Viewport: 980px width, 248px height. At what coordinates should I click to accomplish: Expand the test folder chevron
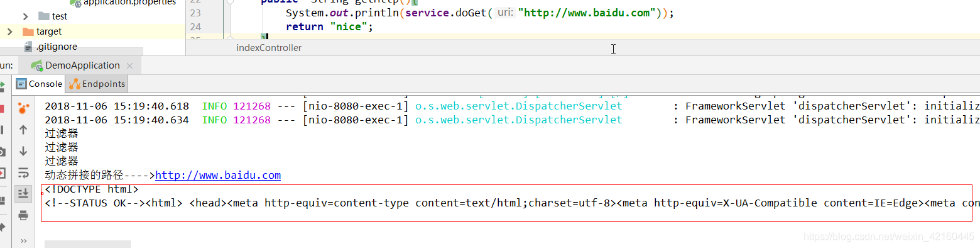coord(26,16)
